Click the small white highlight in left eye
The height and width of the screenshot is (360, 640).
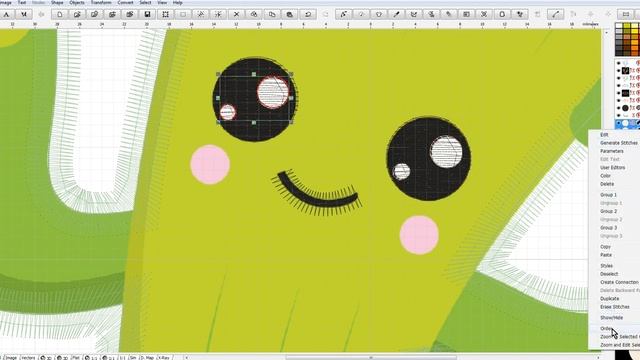227,112
